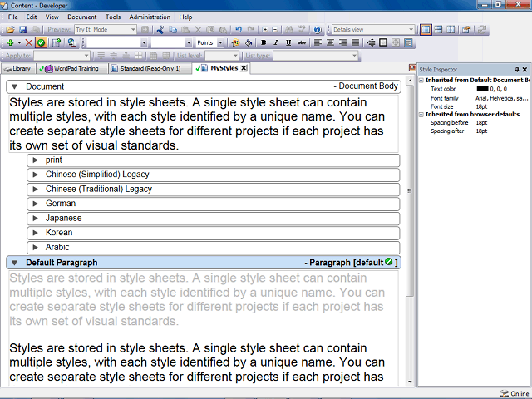This screenshot has height=399, width=532.
Task: Select the vertical split view icon
Action: point(451,30)
